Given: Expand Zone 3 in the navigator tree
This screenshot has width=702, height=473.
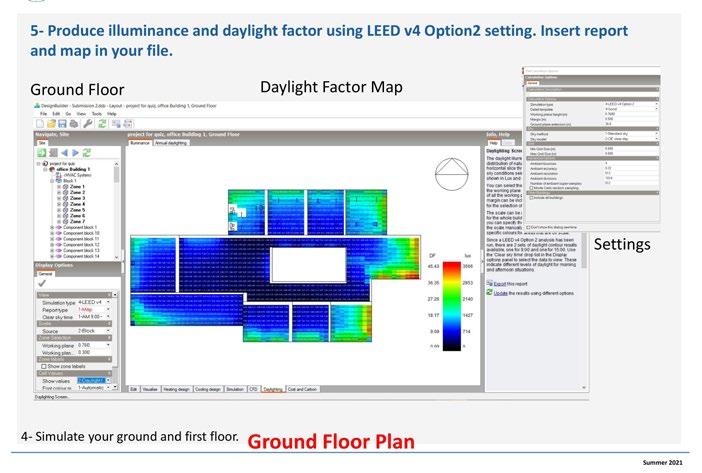Looking at the screenshot, I should (59, 198).
